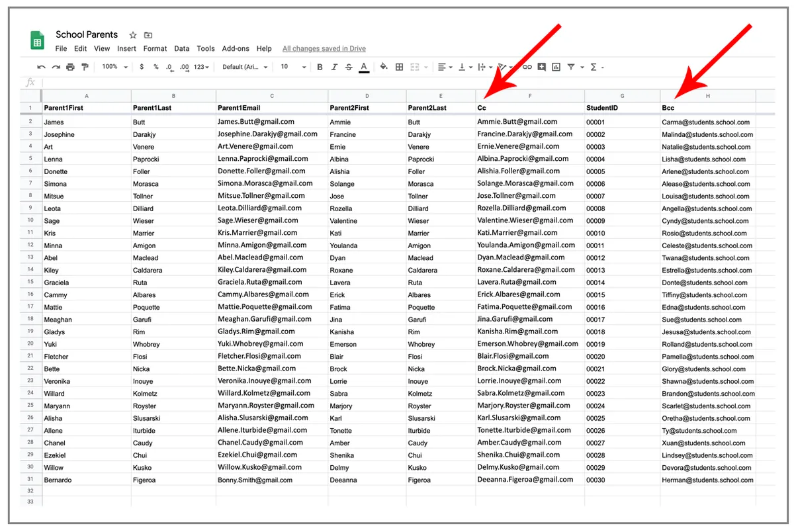Open the Edit menu
Image resolution: width=794 pixels, height=532 pixels.
[x=81, y=48]
